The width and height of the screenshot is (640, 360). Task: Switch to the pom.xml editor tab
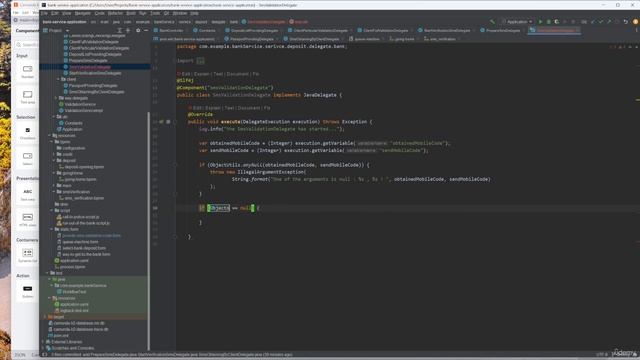click(186, 39)
